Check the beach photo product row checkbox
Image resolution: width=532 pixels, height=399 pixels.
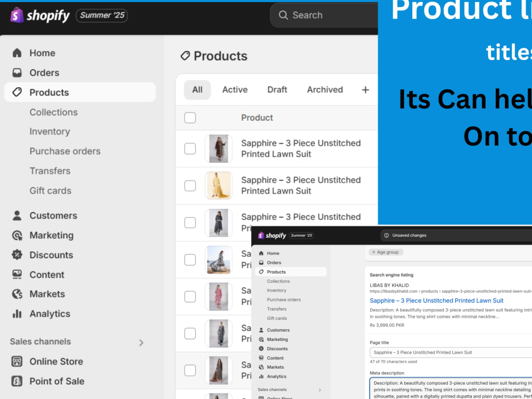tap(190, 260)
